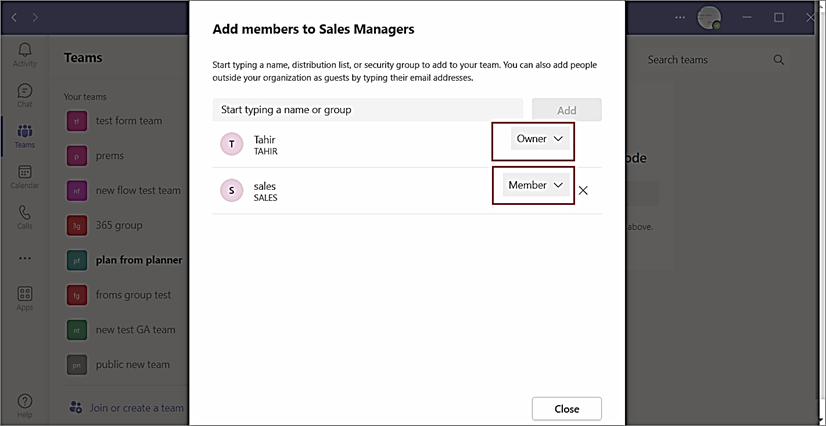Viewport: 826px width, 426px height.
Task: Expand the Member role dropdown for sales
Action: 536,185
